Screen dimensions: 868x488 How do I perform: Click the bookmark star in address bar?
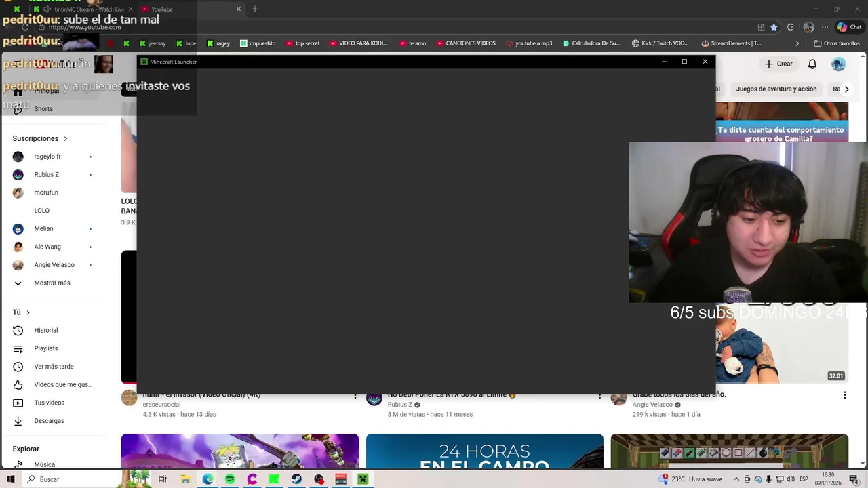[774, 27]
